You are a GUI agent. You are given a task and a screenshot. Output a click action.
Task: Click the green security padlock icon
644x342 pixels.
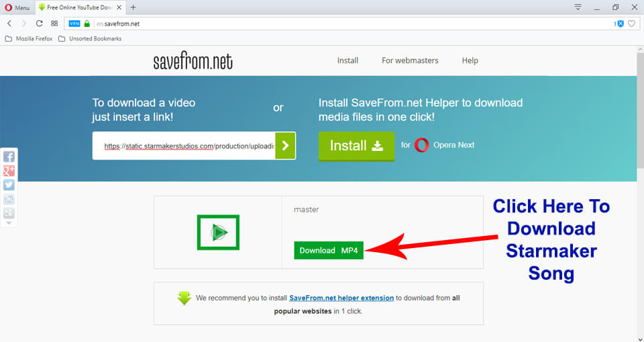tap(87, 24)
